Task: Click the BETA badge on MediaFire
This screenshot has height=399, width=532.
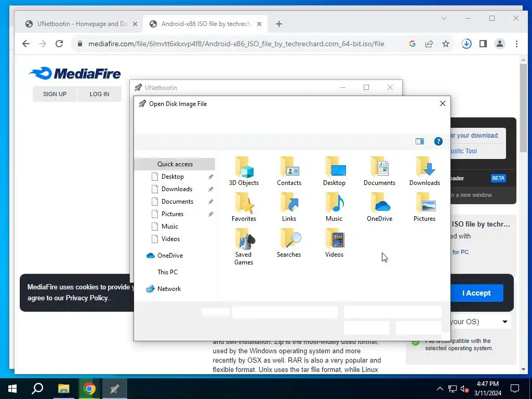Action: 498,178
